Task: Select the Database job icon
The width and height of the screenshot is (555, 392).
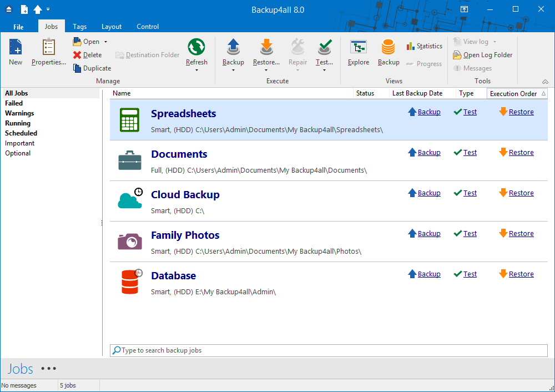Action: [x=130, y=281]
